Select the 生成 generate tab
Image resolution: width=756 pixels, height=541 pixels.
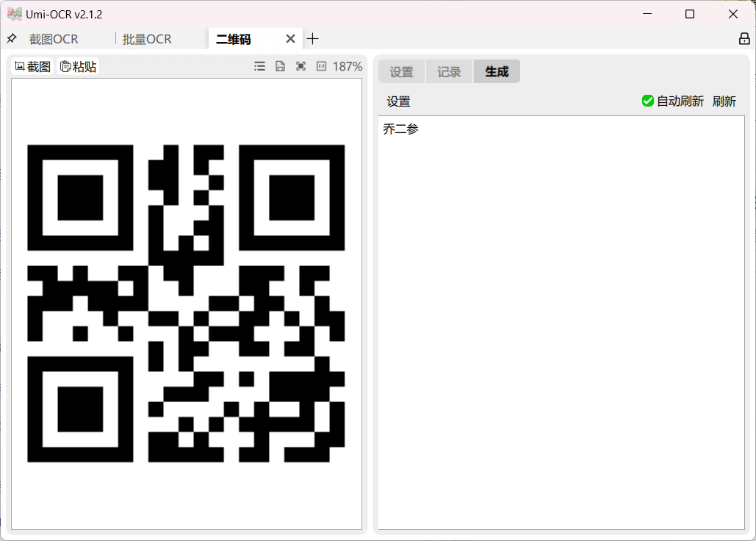(x=497, y=72)
